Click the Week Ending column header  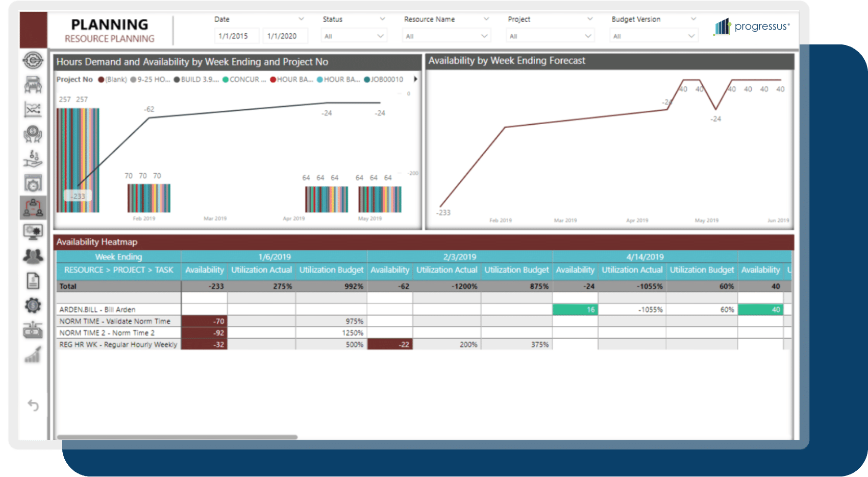(118, 257)
